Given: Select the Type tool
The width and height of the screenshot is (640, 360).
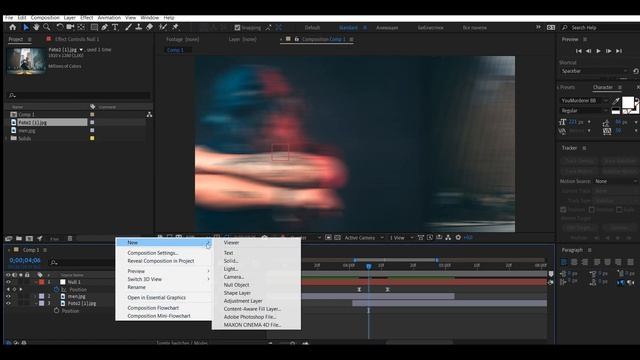Looking at the screenshot, I should pyautogui.click(x=115, y=27).
